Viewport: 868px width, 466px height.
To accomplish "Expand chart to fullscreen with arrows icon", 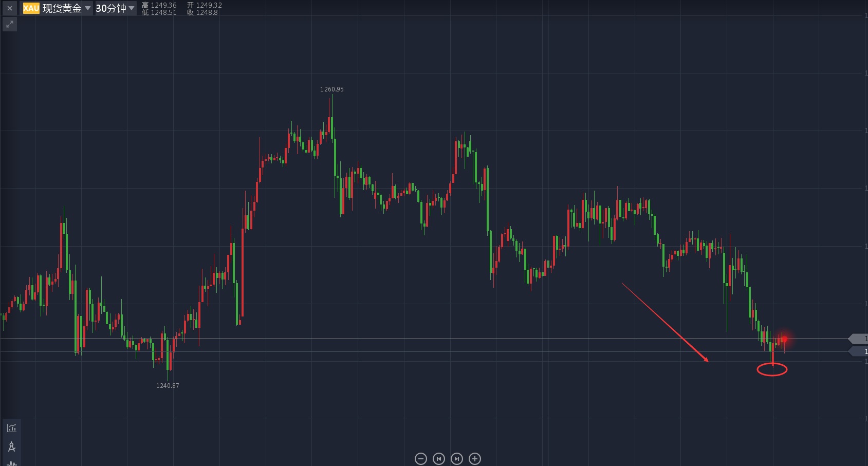I will coord(9,24).
